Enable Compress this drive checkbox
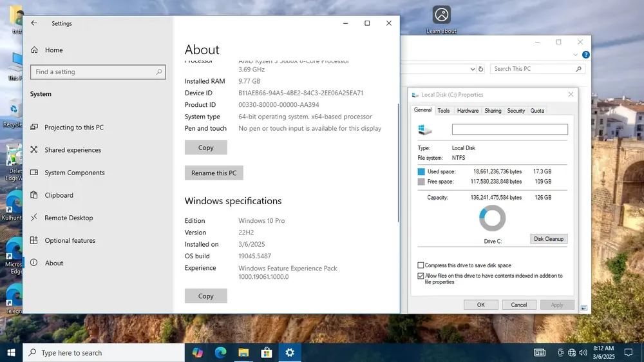This screenshot has height=362, width=644. 421,265
